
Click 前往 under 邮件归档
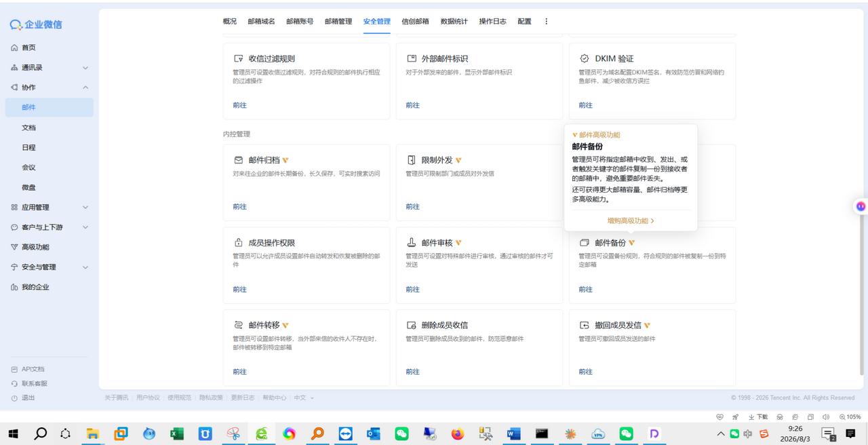point(239,206)
